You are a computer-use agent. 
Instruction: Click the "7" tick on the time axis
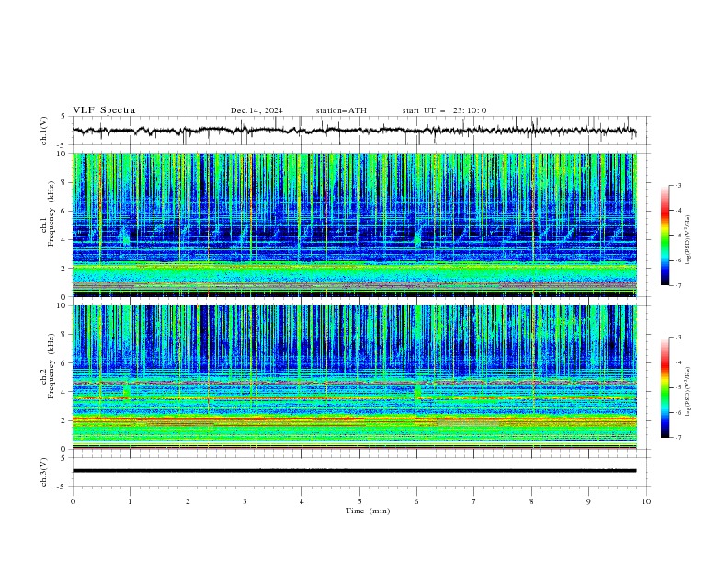coord(474,501)
